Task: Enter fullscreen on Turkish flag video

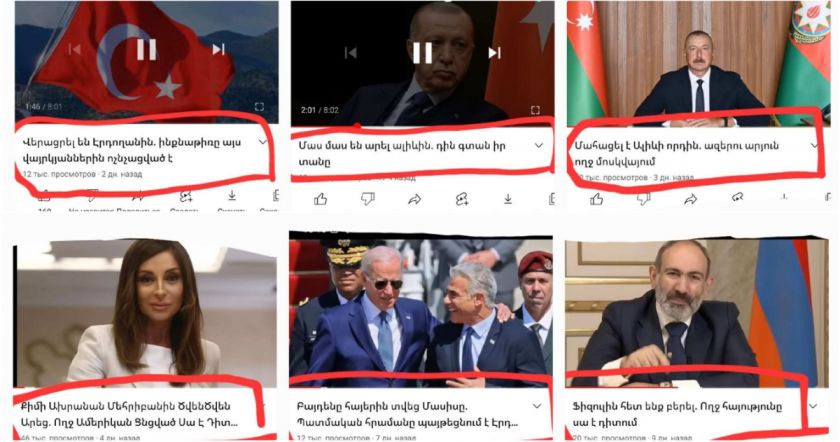Action: (x=259, y=107)
